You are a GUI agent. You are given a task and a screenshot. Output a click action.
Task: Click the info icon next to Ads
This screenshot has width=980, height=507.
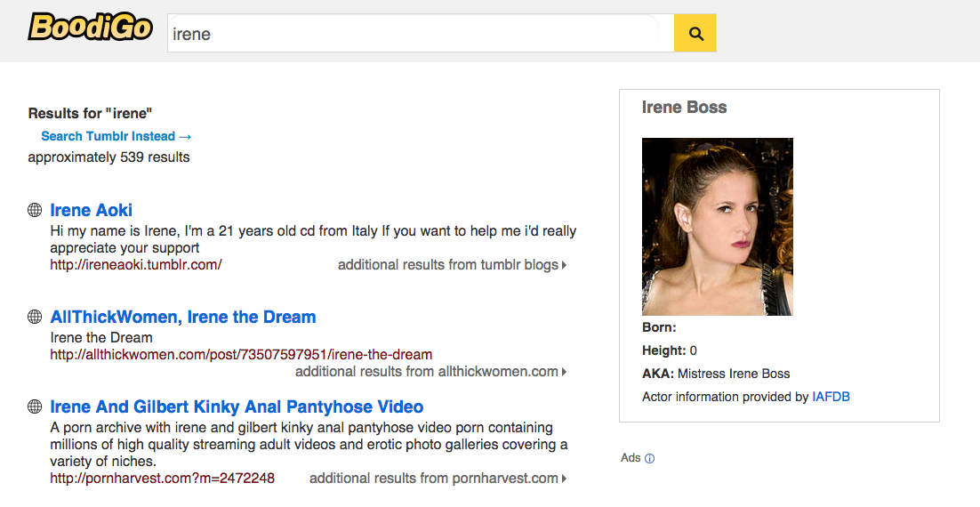[x=649, y=459]
